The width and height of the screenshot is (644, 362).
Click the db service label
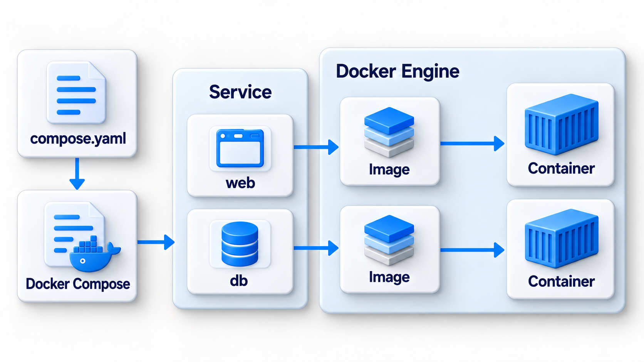[239, 280]
